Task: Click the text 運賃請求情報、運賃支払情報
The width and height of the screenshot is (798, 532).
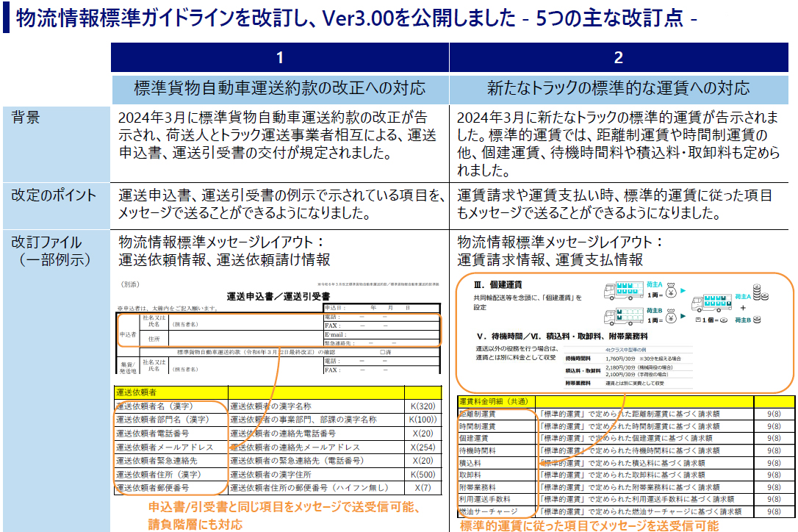Action: pos(550,259)
